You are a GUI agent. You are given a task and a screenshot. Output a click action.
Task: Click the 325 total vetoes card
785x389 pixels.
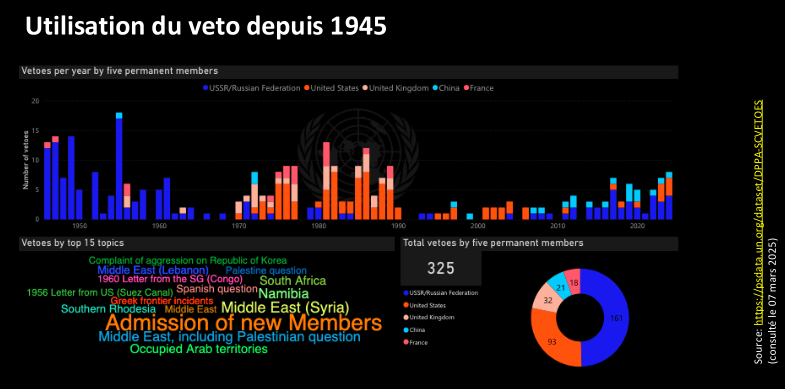pos(441,268)
